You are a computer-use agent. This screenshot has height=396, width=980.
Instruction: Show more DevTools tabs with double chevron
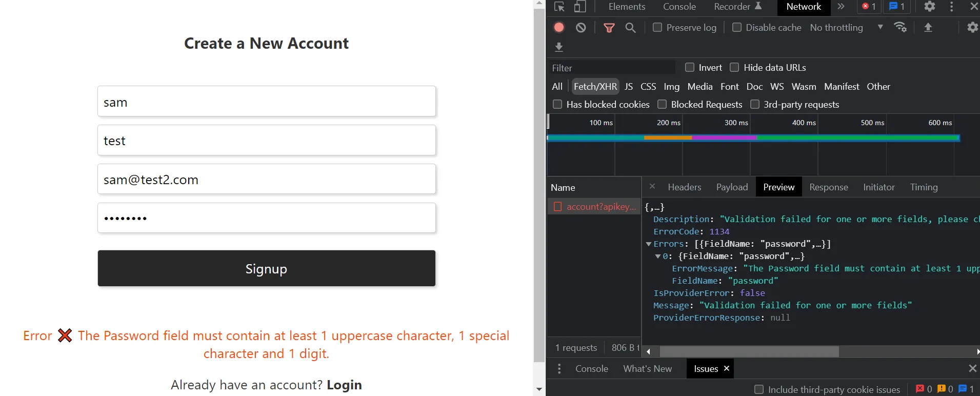[x=841, y=7]
